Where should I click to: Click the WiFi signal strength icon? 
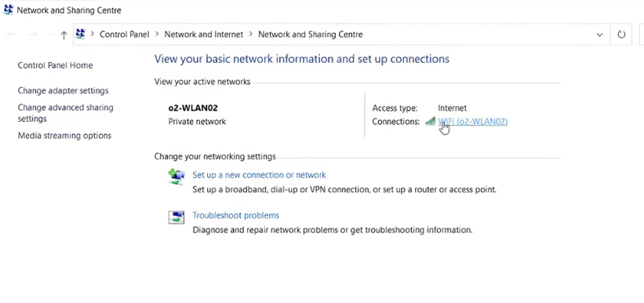[x=430, y=122]
